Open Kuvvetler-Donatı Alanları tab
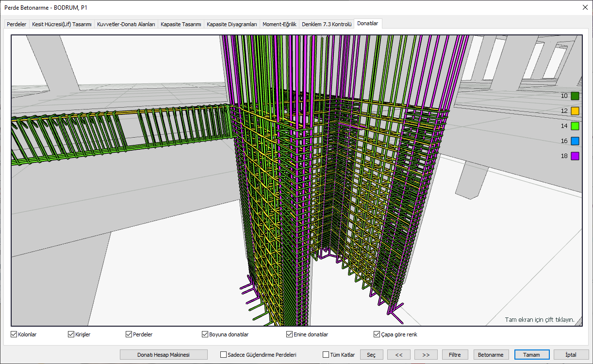593x364 pixels. click(126, 24)
